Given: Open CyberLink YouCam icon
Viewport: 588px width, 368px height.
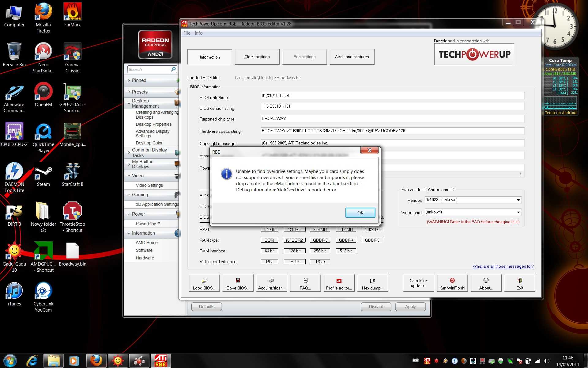Looking at the screenshot, I should click(x=43, y=297).
